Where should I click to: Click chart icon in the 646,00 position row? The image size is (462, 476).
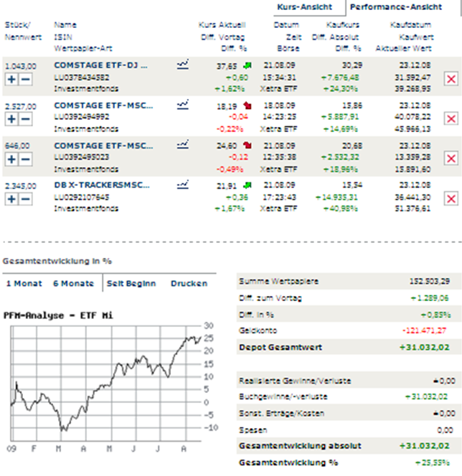click(x=183, y=144)
